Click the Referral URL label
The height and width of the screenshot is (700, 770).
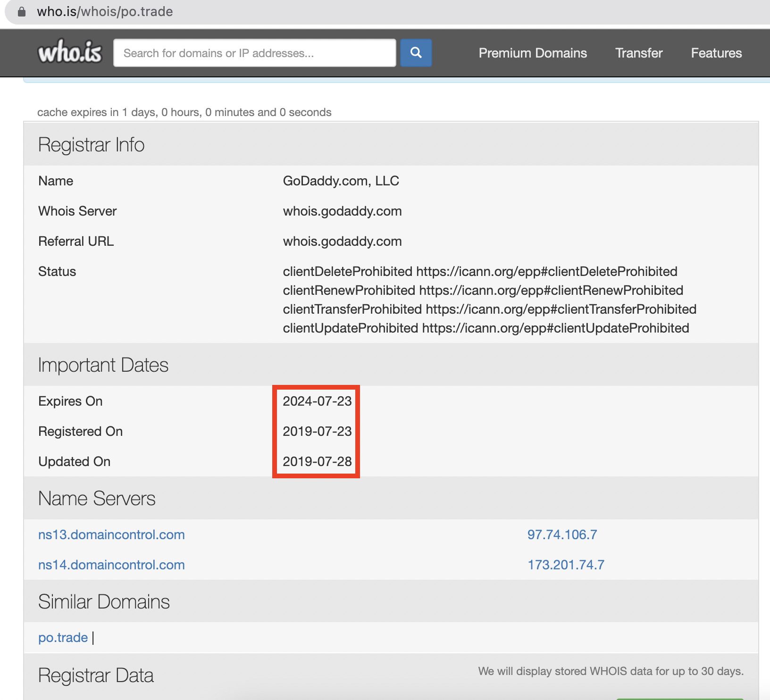coord(76,241)
